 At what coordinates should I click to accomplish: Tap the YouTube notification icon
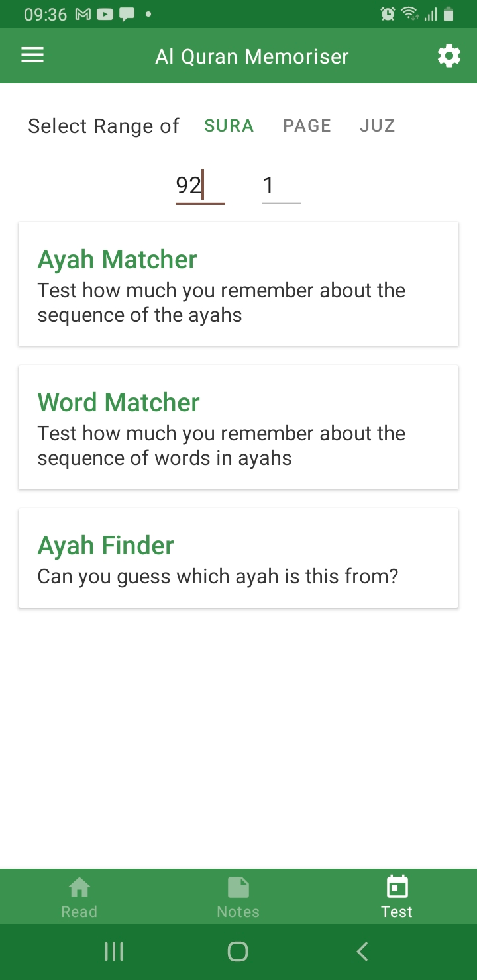(105, 14)
